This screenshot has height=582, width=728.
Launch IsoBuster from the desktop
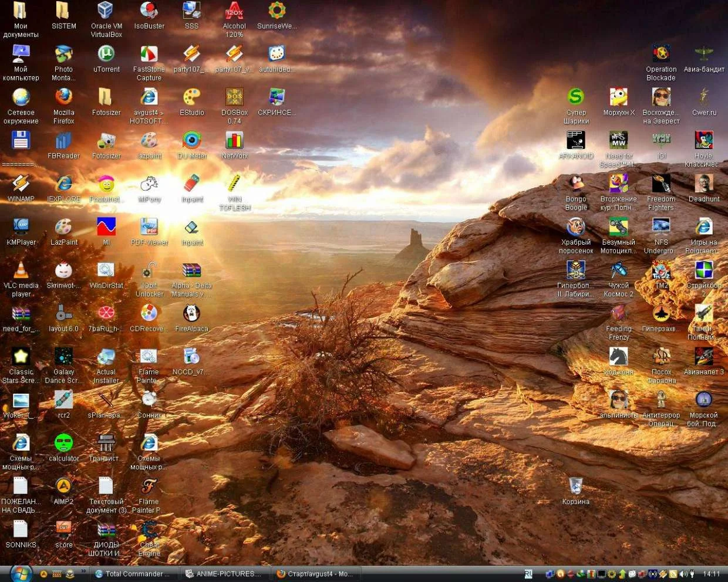click(149, 15)
